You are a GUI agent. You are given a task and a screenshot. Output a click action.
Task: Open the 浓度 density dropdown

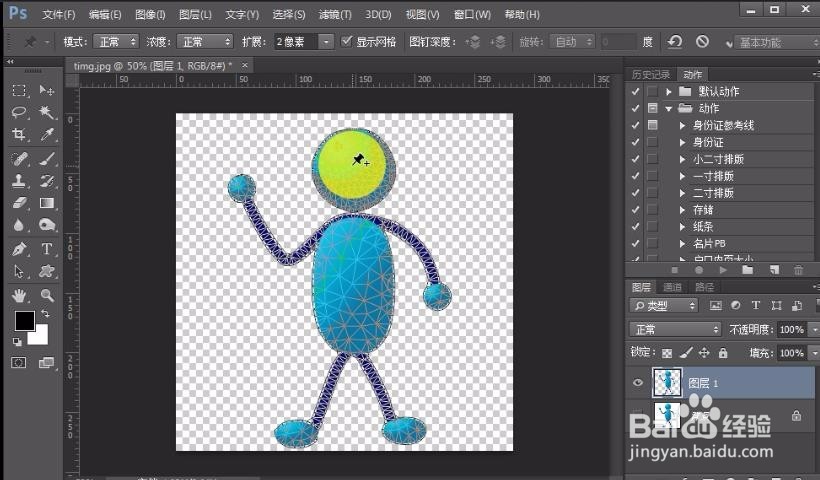(204, 41)
